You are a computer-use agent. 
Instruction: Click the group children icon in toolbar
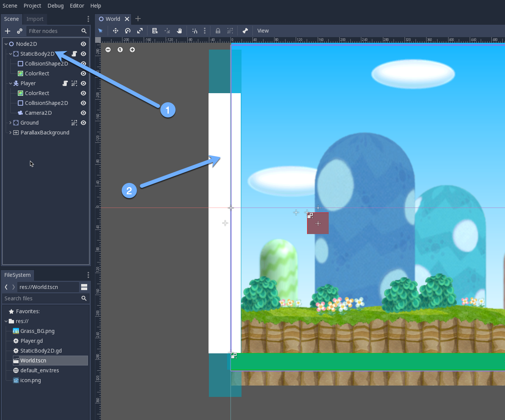click(230, 31)
